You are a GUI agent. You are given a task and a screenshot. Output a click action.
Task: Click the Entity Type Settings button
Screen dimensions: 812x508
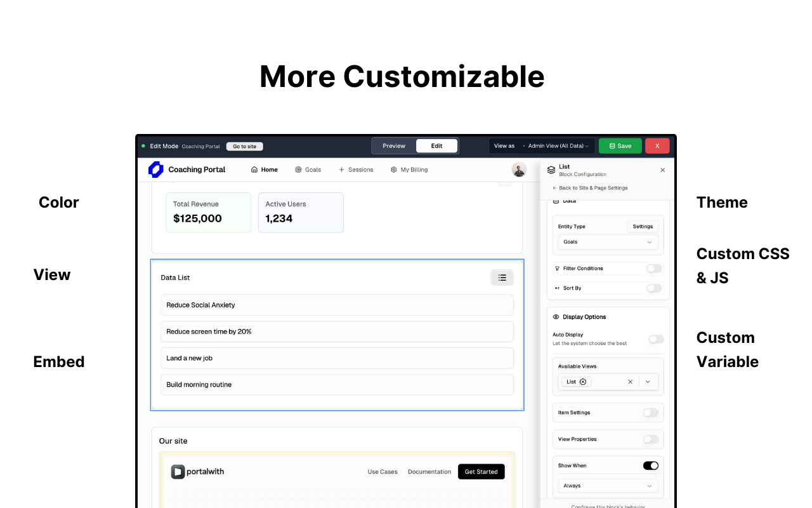tap(643, 226)
